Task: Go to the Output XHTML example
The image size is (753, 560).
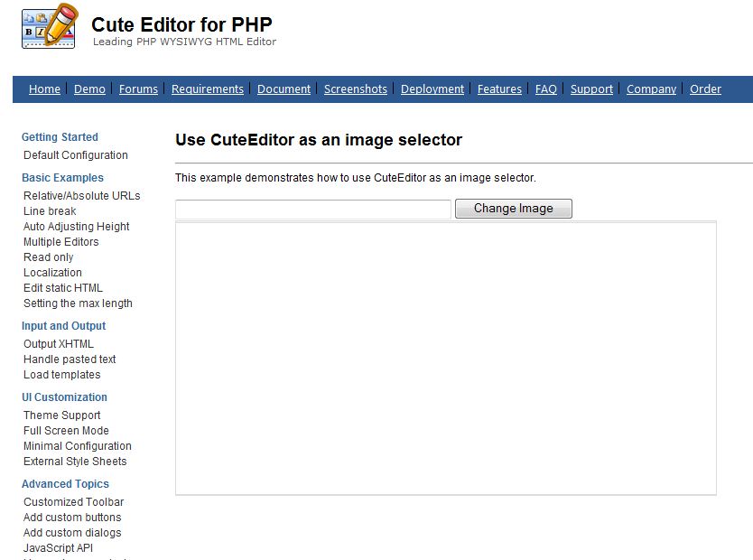Action: (x=59, y=344)
